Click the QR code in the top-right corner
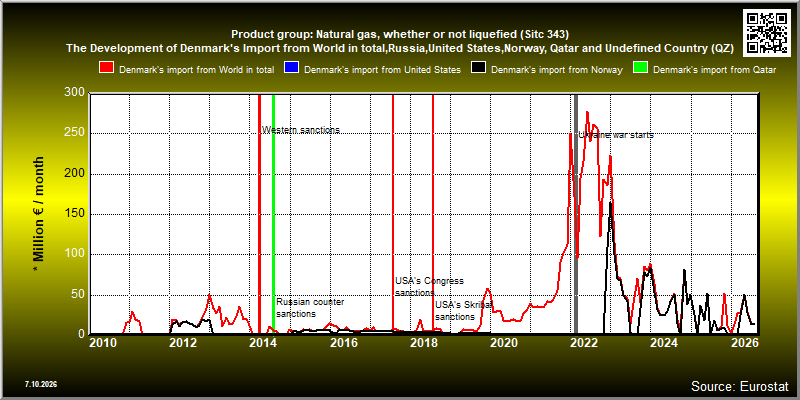Viewport: 800px width, 400px height. 767,31
